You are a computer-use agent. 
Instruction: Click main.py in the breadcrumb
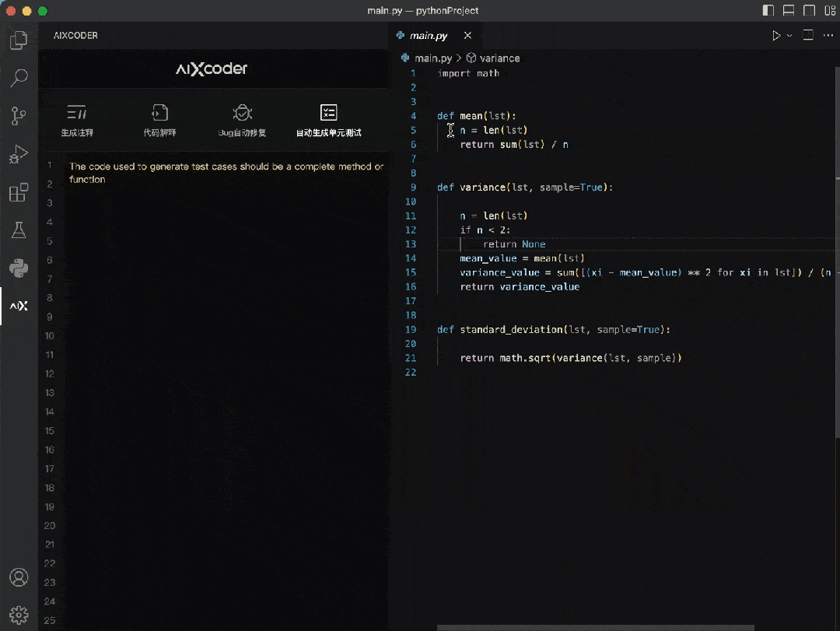[x=433, y=58]
